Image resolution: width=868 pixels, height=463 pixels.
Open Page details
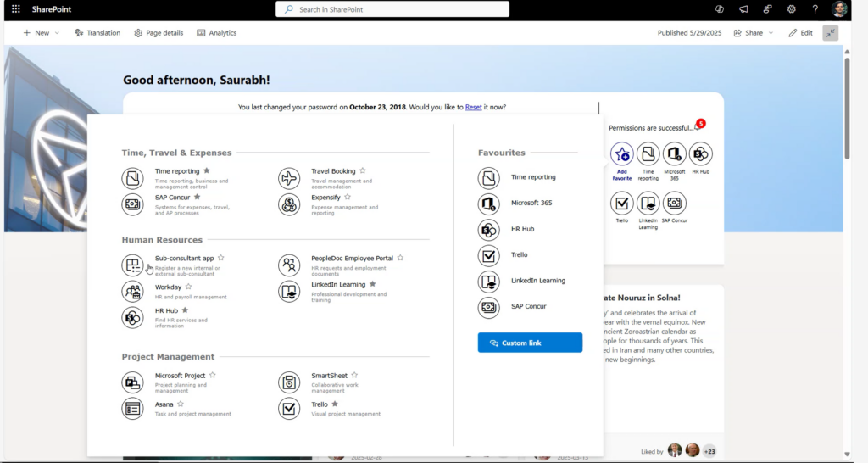coord(159,33)
